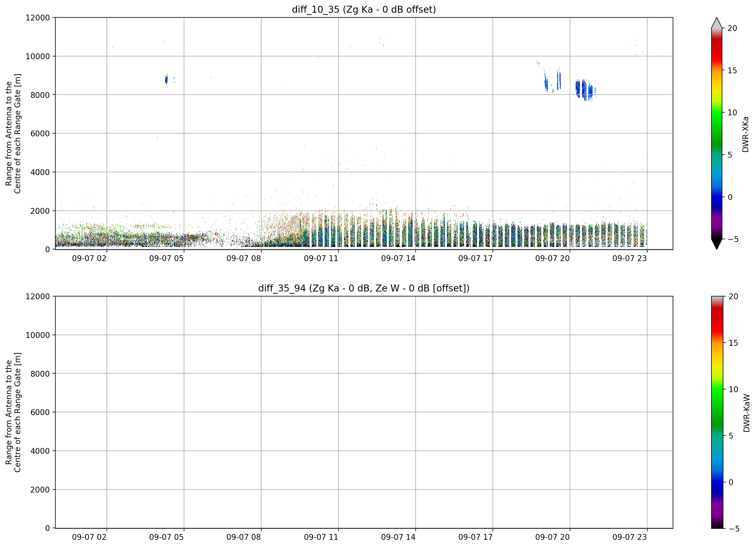Click "09-07 14" on the lower plot's time axis
Viewport: 756px width, 547px height.
398,537
